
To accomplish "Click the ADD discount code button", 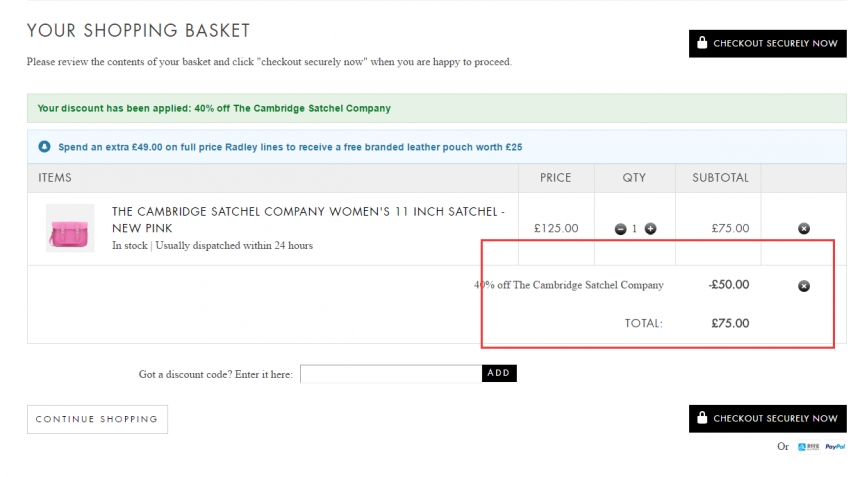I will [x=499, y=373].
